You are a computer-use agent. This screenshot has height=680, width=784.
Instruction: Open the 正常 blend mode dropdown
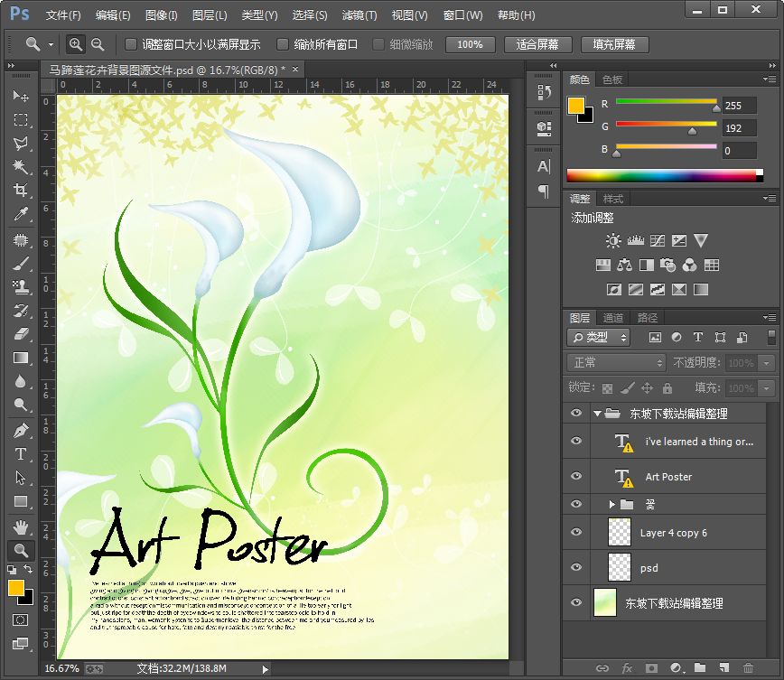click(x=617, y=363)
